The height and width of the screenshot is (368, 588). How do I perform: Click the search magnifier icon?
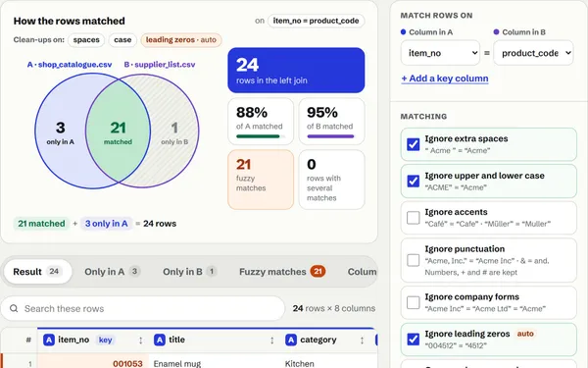pos(14,308)
